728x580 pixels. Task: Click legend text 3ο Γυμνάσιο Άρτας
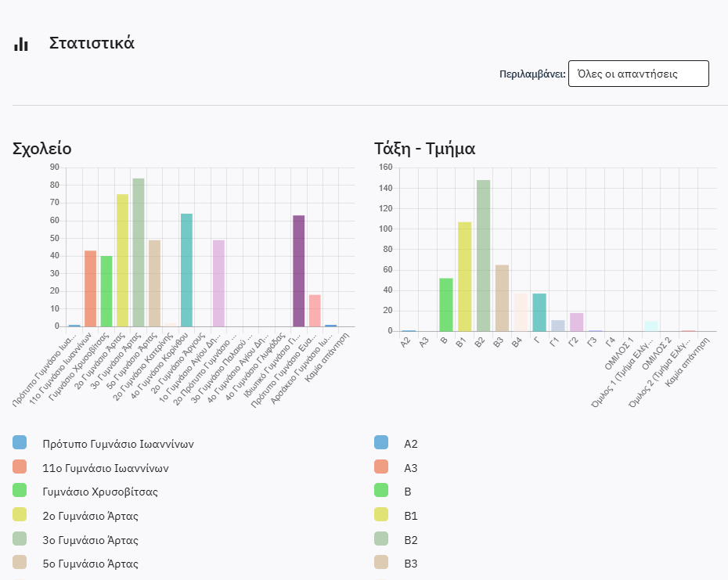point(90,540)
